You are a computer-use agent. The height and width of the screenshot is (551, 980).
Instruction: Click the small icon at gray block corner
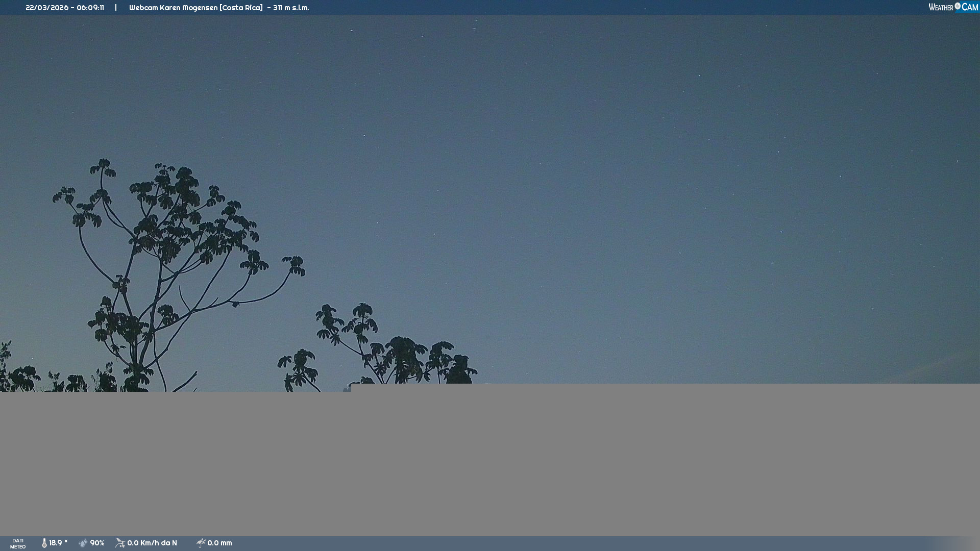pos(347,387)
